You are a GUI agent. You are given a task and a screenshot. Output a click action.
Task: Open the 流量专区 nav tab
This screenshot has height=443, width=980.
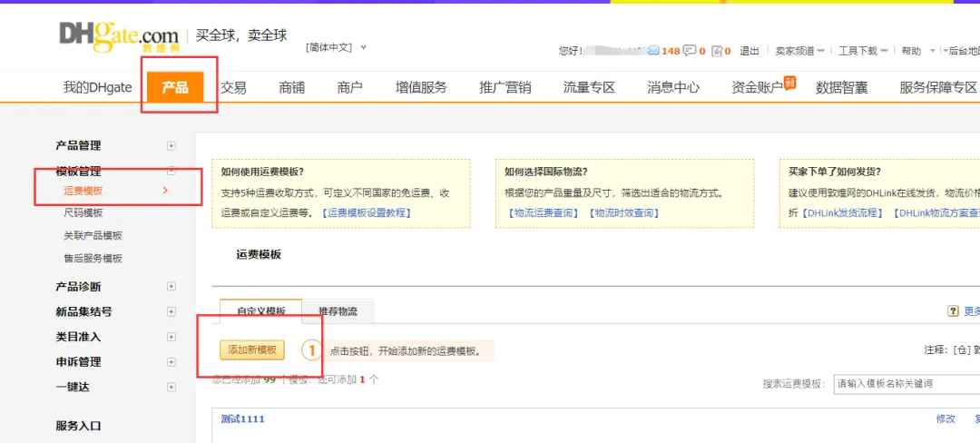590,87
